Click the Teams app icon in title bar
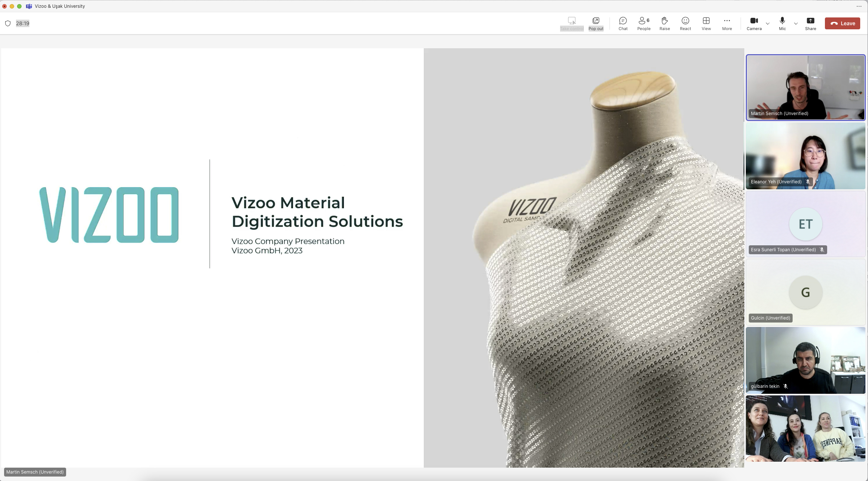Image resolution: width=868 pixels, height=481 pixels. point(29,6)
